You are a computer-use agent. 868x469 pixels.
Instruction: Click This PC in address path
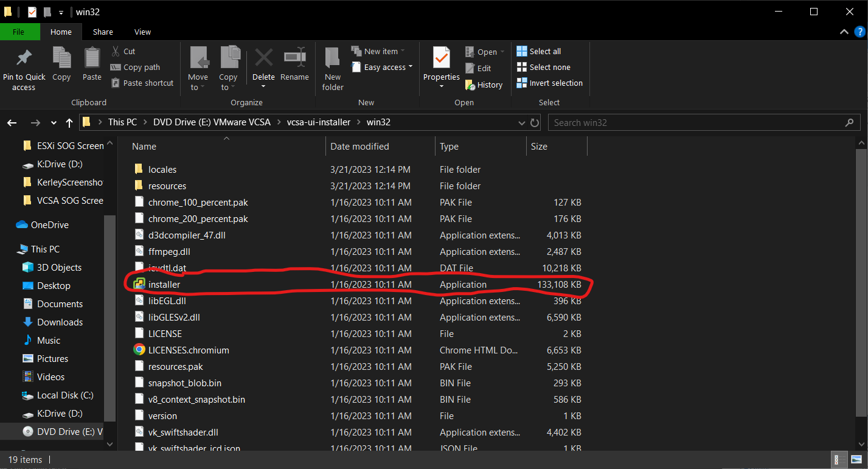122,122
